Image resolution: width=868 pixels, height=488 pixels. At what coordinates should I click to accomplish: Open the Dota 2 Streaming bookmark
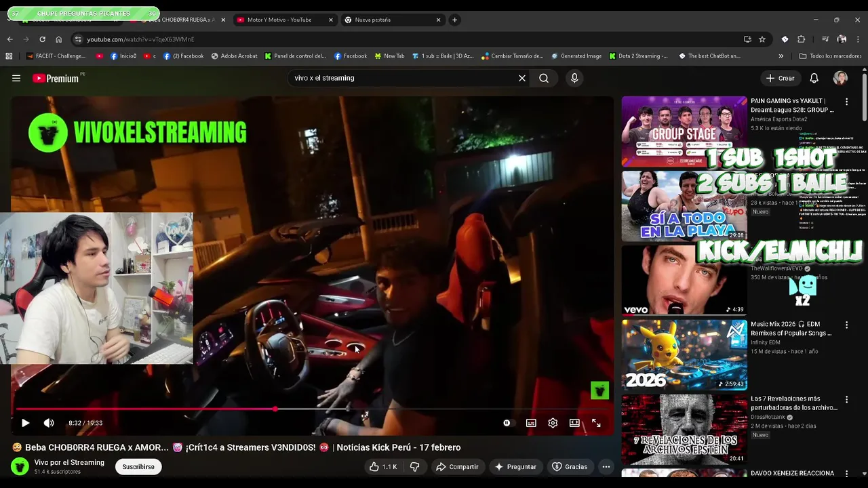click(x=638, y=56)
